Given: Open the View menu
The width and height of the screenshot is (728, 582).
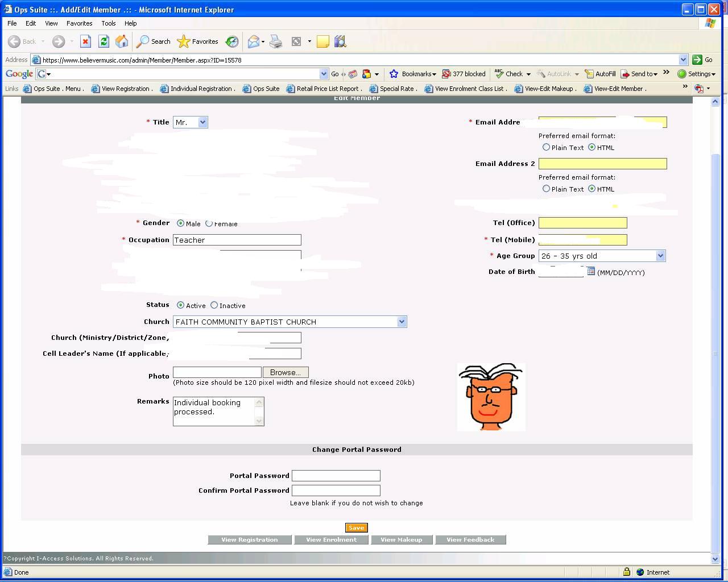Looking at the screenshot, I should coord(51,23).
